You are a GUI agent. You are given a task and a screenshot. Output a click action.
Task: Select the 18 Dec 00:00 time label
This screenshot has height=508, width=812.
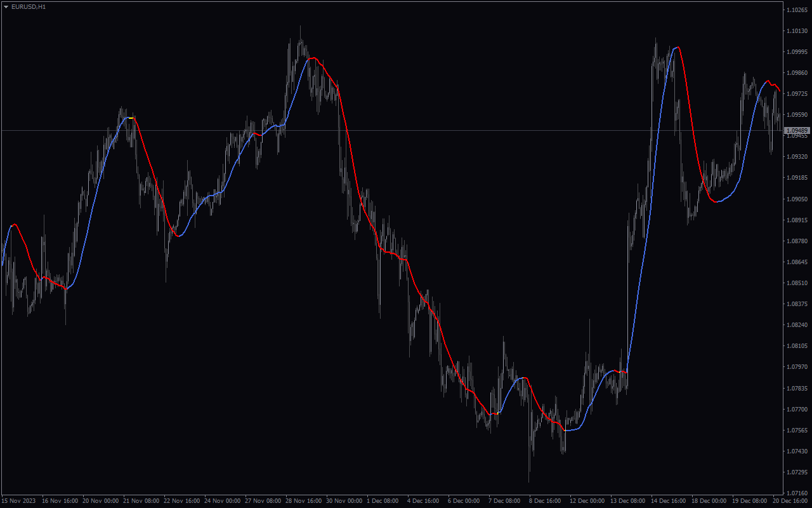[709, 501]
